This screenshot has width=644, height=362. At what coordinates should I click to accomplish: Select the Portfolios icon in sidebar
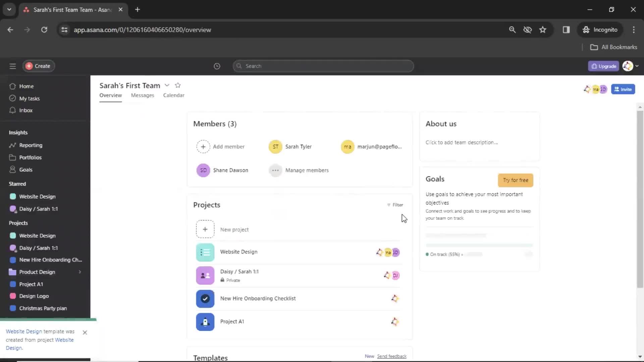(11, 157)
